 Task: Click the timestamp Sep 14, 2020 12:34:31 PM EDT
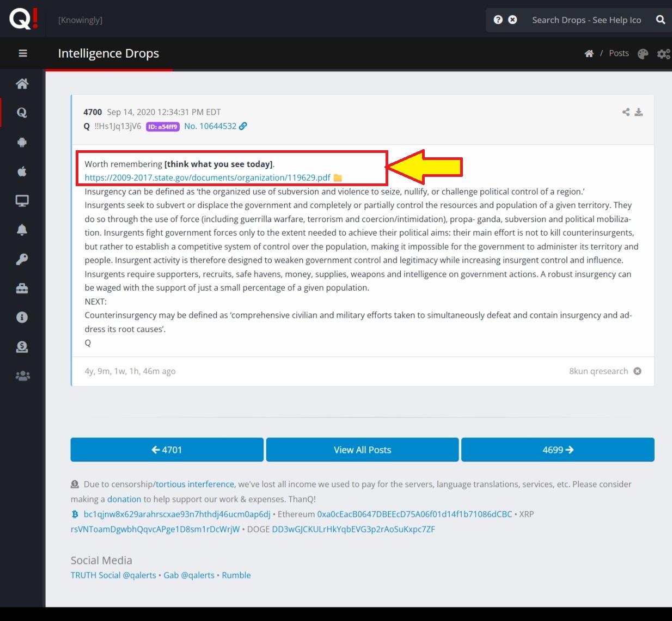click(164, 112)
